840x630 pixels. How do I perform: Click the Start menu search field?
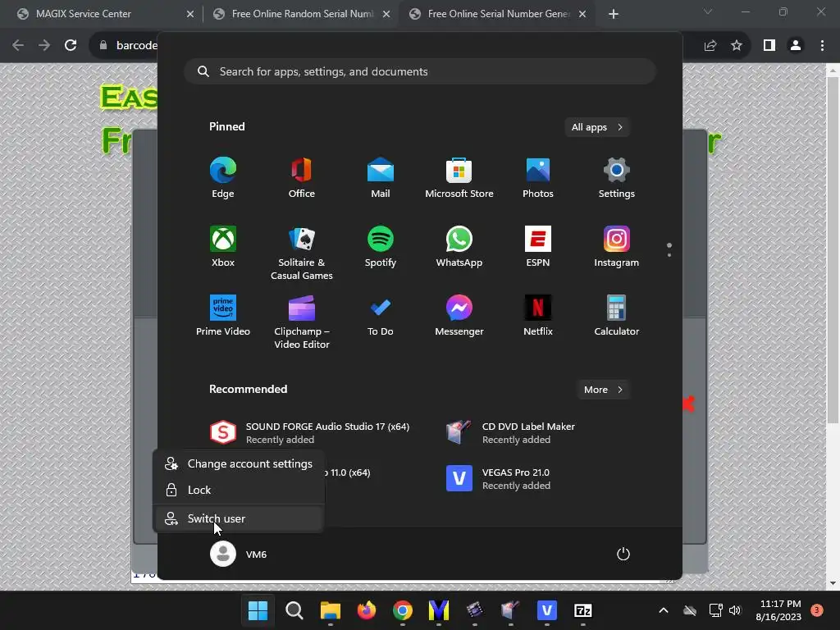[420, 71]
